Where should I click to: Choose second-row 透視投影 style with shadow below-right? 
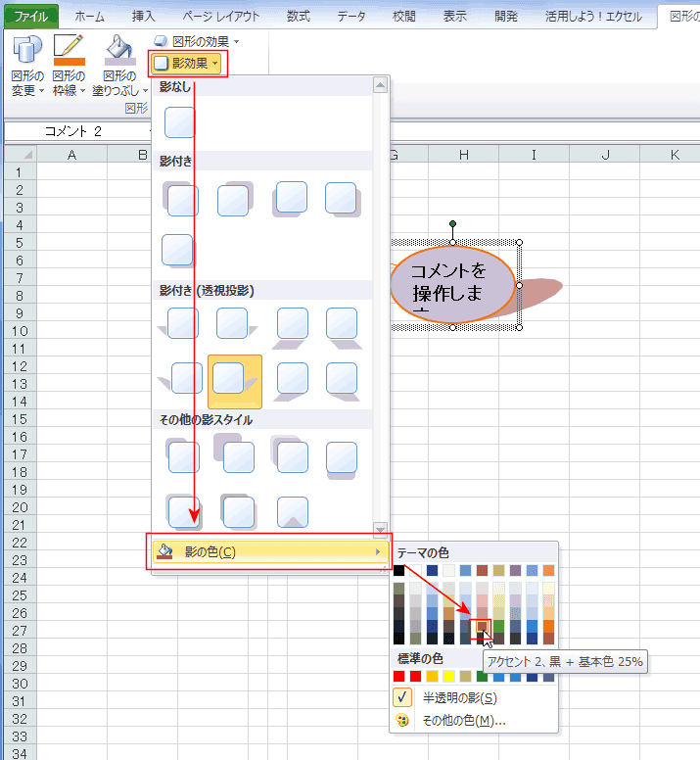(x=343, y=381)
